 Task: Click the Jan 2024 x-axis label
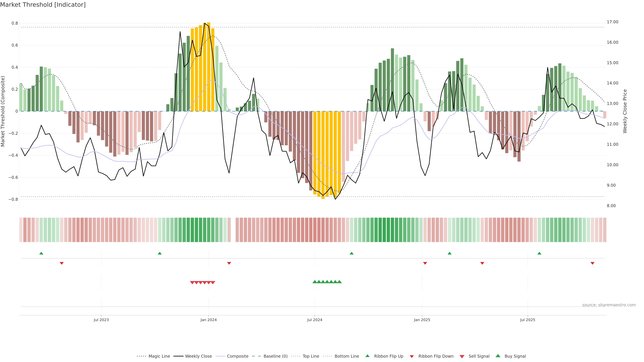[208, 320]
